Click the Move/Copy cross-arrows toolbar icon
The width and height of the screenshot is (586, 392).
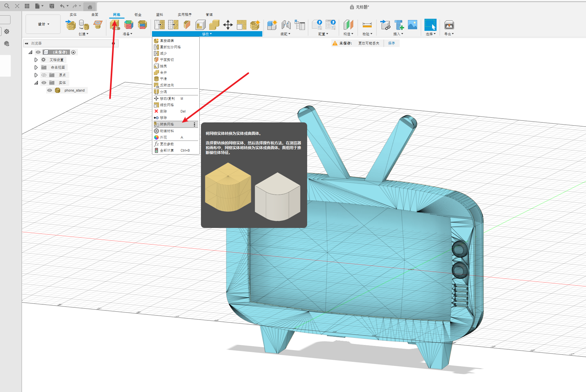point(228,25)
